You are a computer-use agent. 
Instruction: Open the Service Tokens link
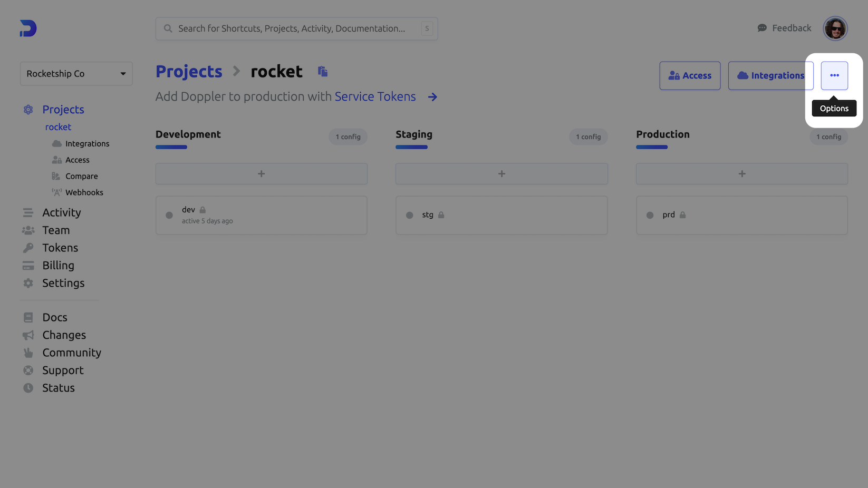[375, 96]
